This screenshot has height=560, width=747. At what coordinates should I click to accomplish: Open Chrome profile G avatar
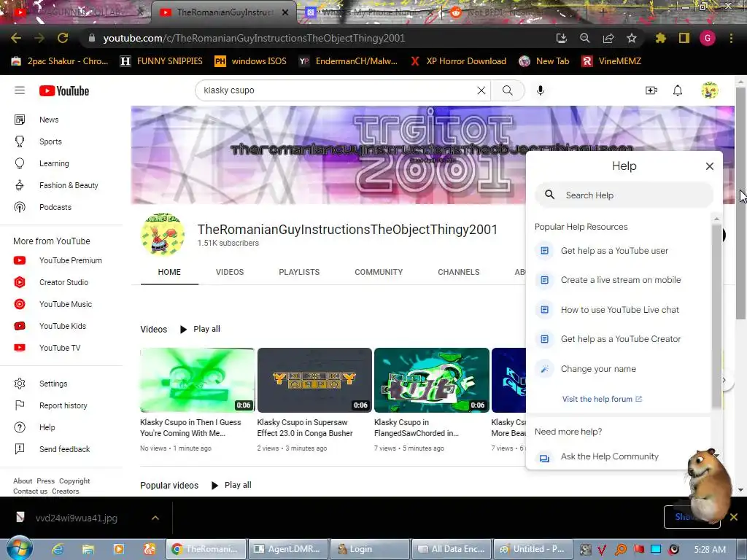(708, 38)
